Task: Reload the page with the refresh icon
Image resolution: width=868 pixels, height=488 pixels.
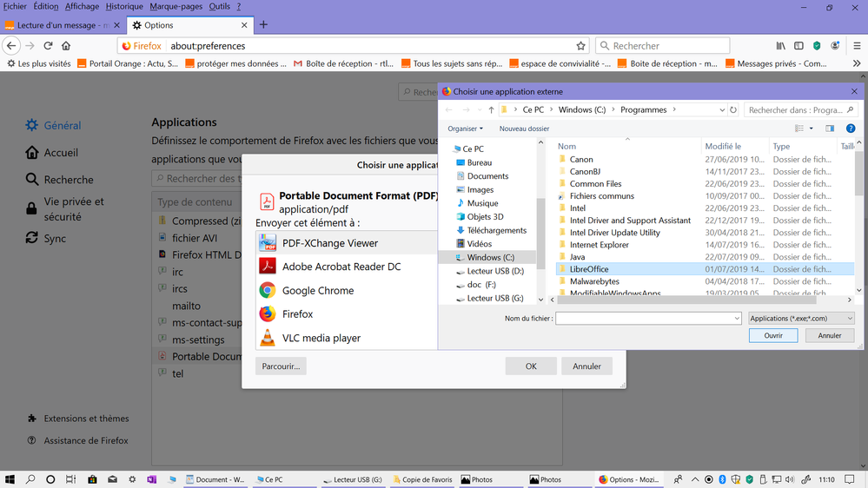Action: pos(48,45)
